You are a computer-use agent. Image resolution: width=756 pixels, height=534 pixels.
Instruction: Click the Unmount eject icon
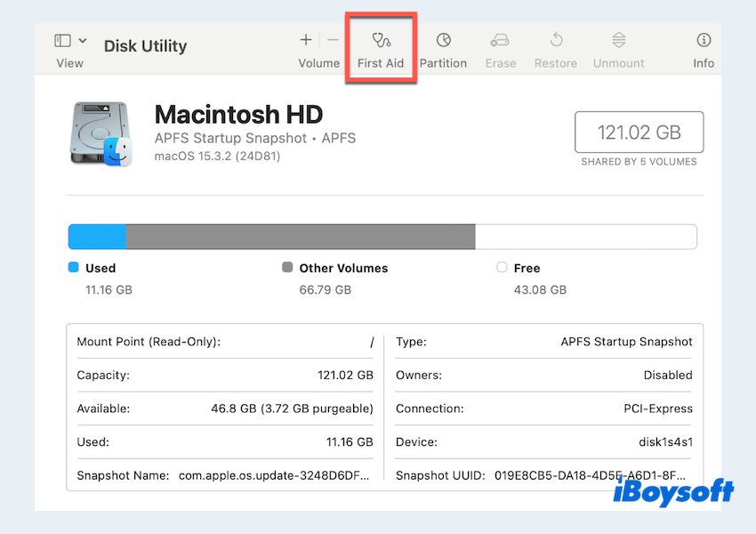click(x=619, y=40)
